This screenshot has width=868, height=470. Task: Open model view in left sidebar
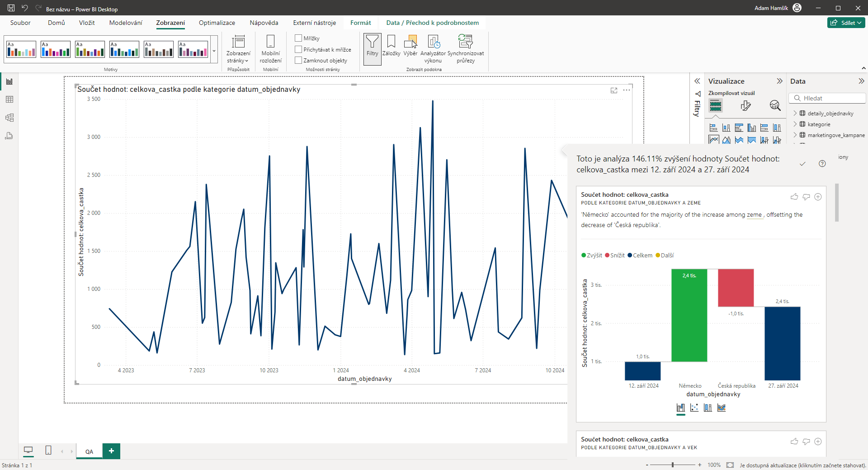click(9, 118)
